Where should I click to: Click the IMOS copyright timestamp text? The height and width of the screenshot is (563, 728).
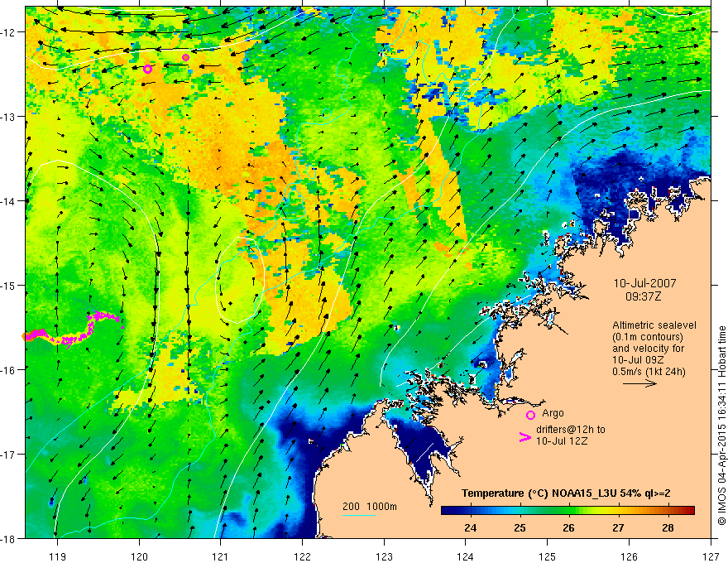coord(721,426)
